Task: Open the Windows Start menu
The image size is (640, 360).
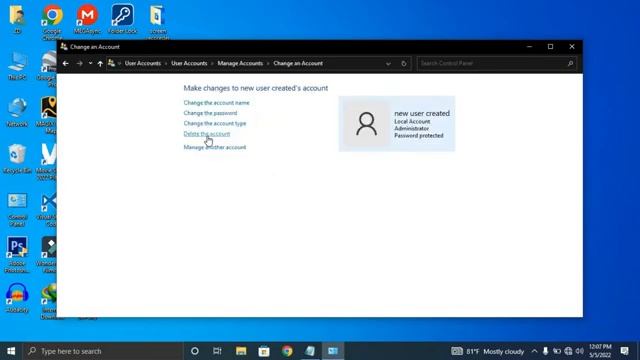Action: [x=11, y=351]
